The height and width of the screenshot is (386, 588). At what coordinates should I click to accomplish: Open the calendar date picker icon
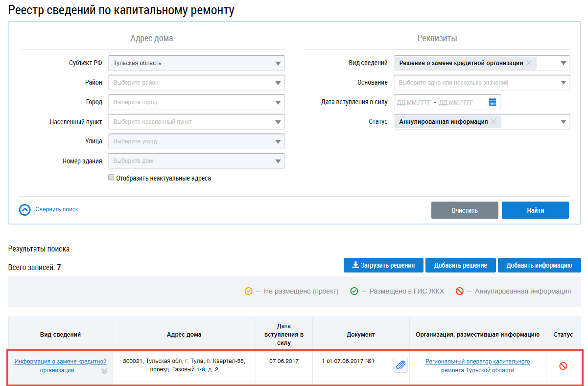tap(493, 102)
